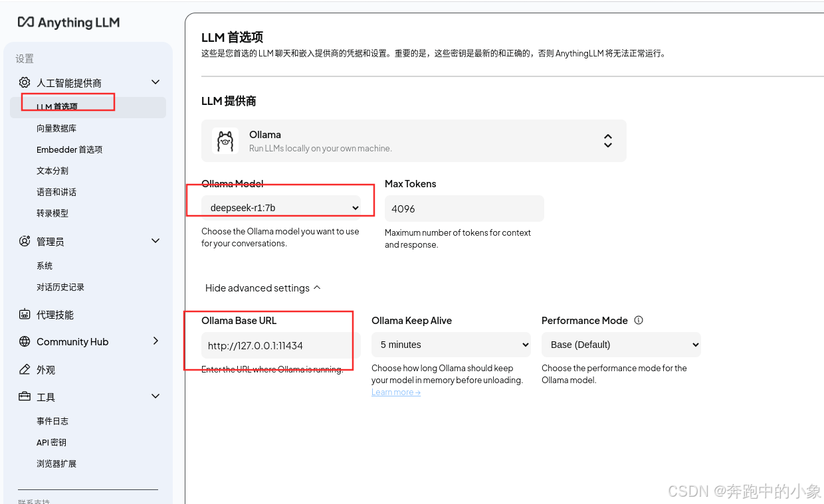Open 系统 under 管理员
The width and height of the screenshot is (824, 504).
45,266
